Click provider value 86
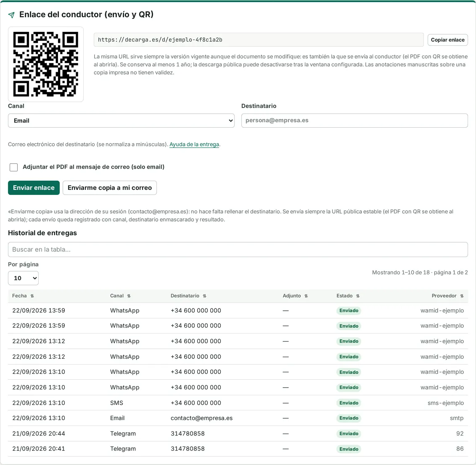 click(460, 449)
